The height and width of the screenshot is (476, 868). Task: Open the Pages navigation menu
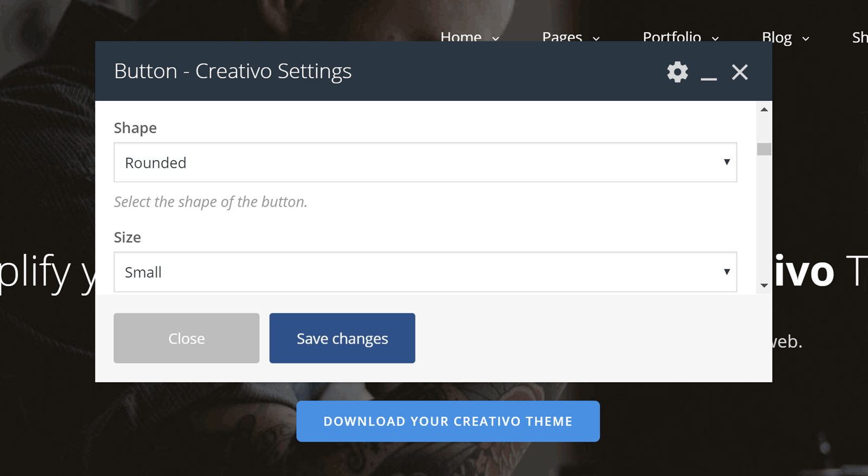tap(571, 37)
